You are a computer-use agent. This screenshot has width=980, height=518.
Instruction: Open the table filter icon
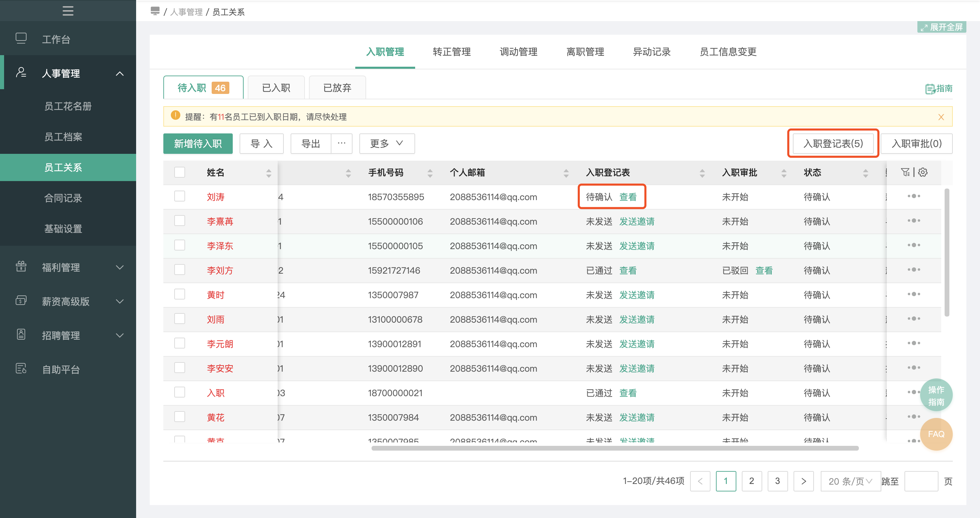point(905,172)
